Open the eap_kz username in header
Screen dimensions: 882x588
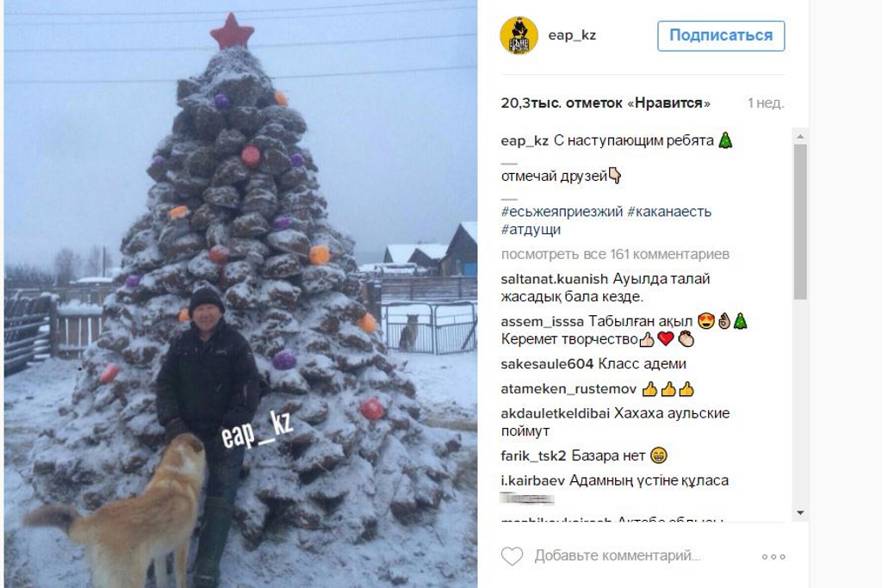[x=572, y=34]
